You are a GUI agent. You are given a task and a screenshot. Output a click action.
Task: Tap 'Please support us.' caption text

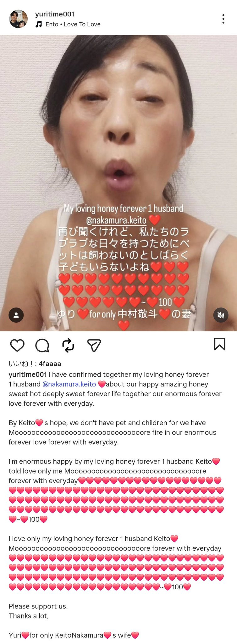point(38,606)
